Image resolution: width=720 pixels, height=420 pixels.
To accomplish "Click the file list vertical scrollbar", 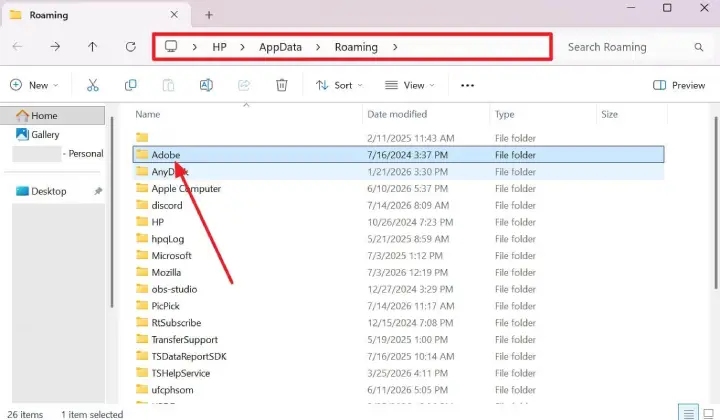I will click(x=717, y=202).
